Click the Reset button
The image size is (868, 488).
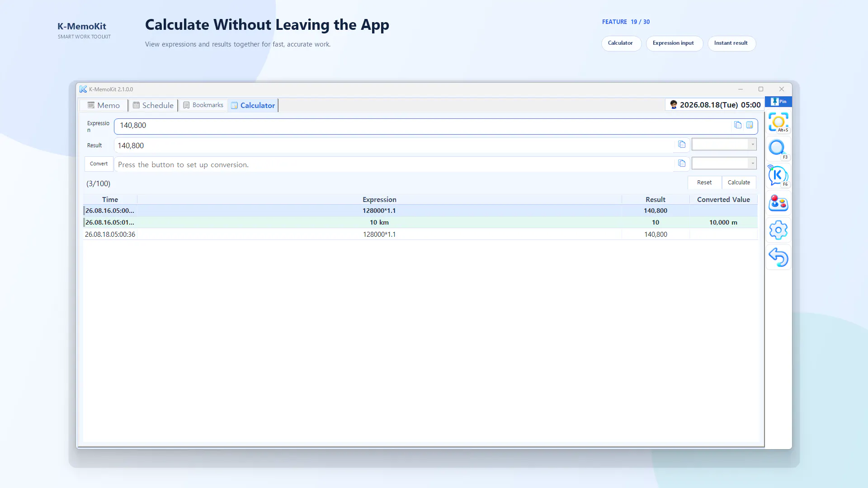click(704, 183)
